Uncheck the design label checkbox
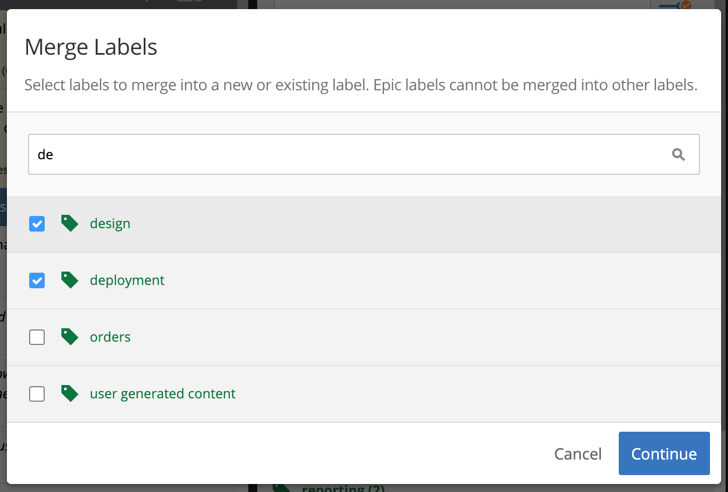Image resolution: width=728 pixels, height=492 pixels. (37, 224)
